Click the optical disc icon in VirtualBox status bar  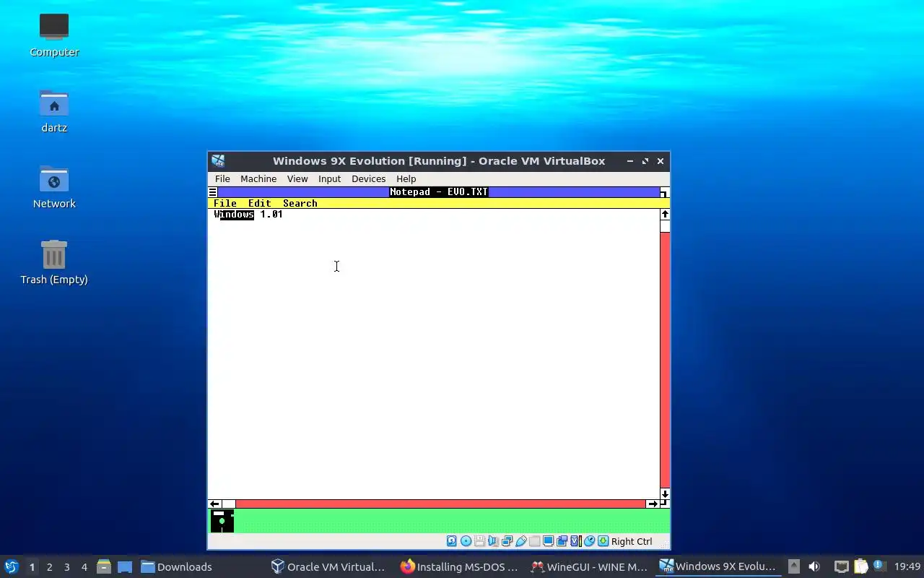click(x=466, y=541)
